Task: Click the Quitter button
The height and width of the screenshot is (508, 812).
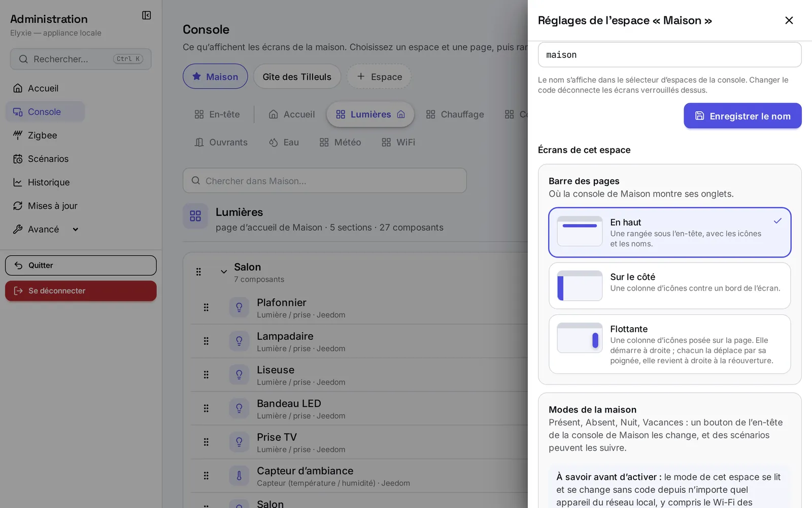Action: pos(81,265)
